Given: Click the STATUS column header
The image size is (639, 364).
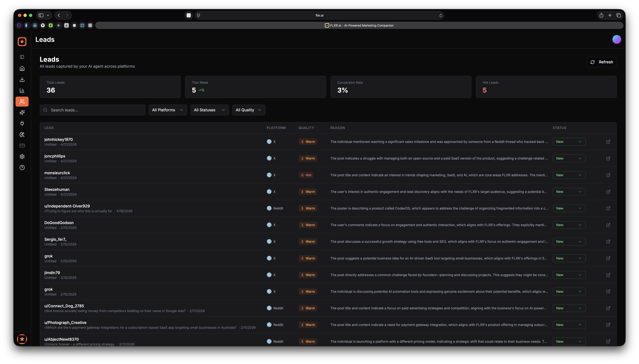Looking at the screenshot, I should pyautogui.click(x=559, y=128).
